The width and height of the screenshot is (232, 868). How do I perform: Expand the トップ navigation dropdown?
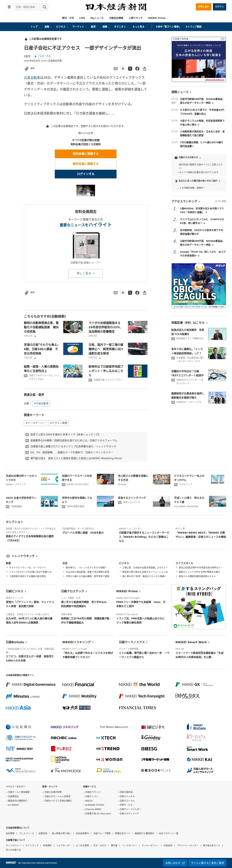click(x=35, y=27)
